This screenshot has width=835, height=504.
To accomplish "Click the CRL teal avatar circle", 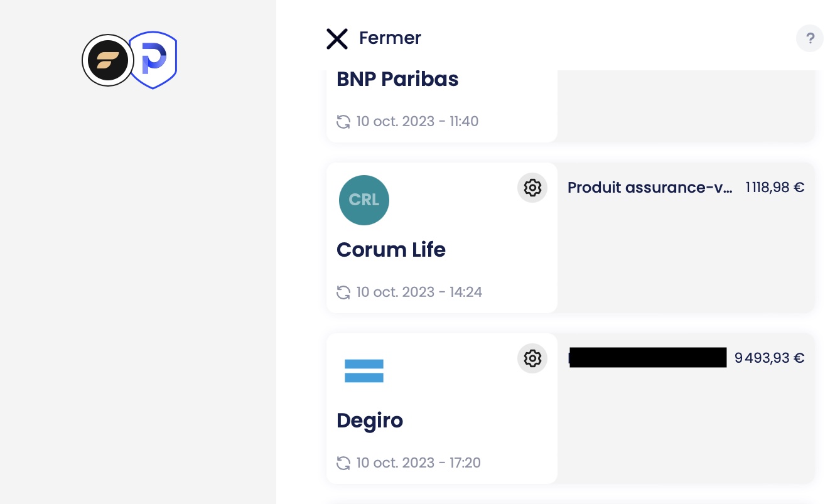I will [x=364, y=200].
